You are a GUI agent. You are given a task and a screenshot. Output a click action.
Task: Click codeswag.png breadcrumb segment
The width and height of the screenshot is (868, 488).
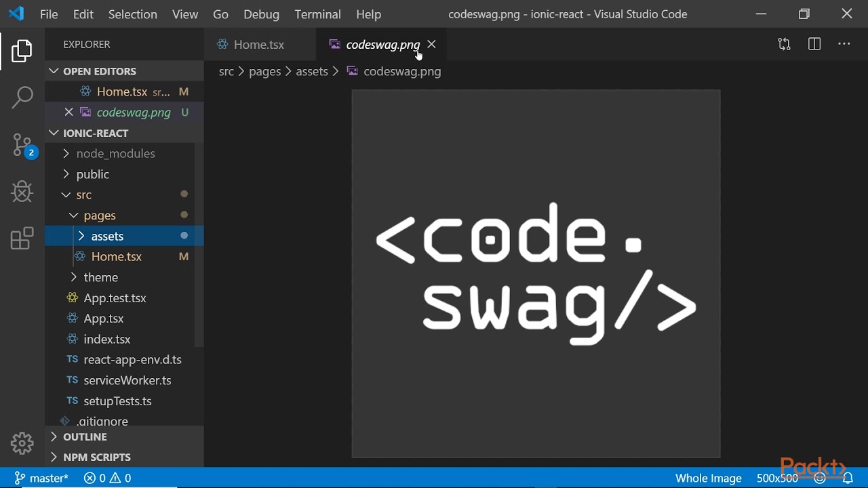[x=402, y=71]
